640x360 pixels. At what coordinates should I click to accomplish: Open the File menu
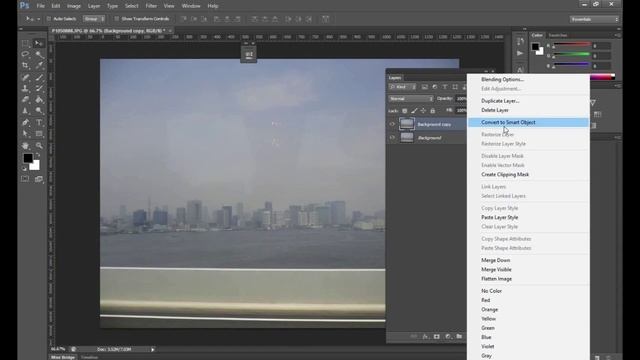40,6
